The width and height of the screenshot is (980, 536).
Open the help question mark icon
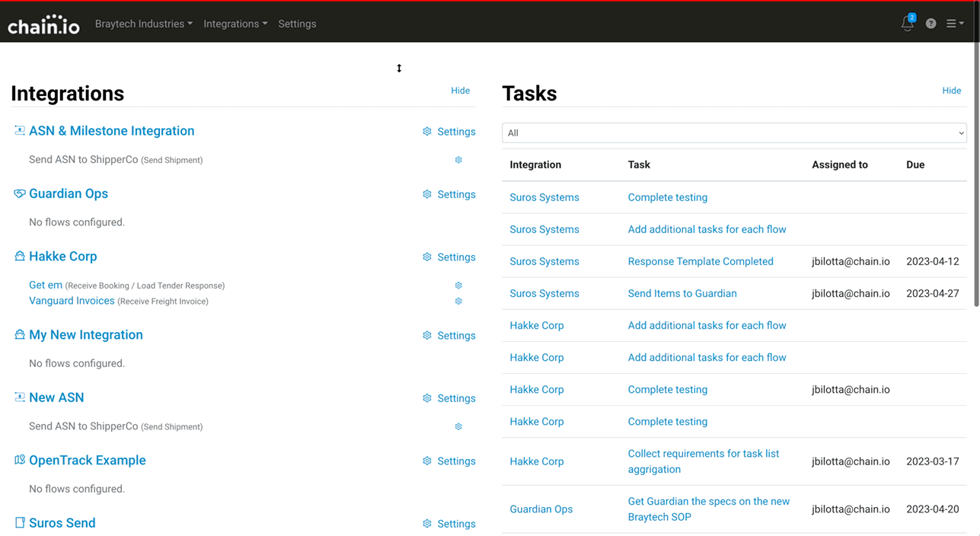(x=931, y=24)
